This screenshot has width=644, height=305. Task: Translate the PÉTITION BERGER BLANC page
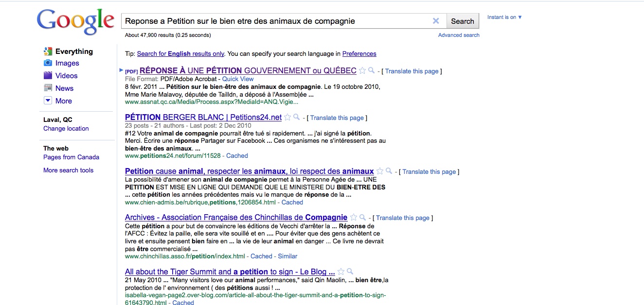(337, 118)
